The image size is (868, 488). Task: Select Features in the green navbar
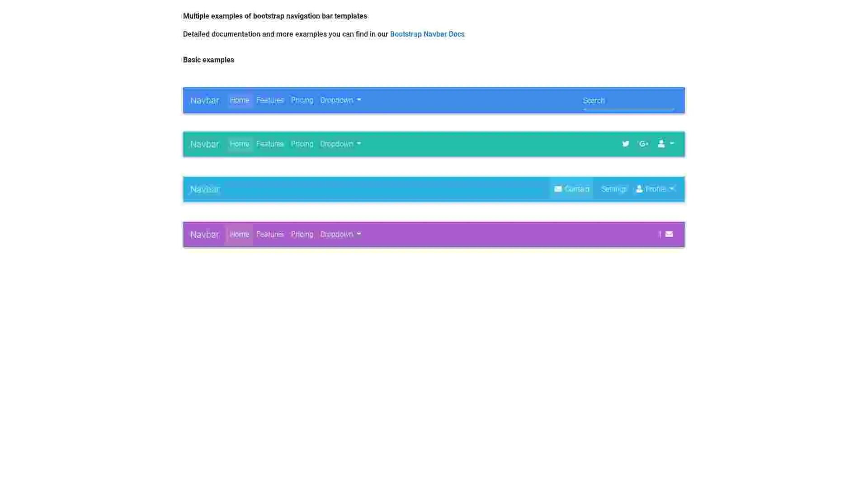269,144
